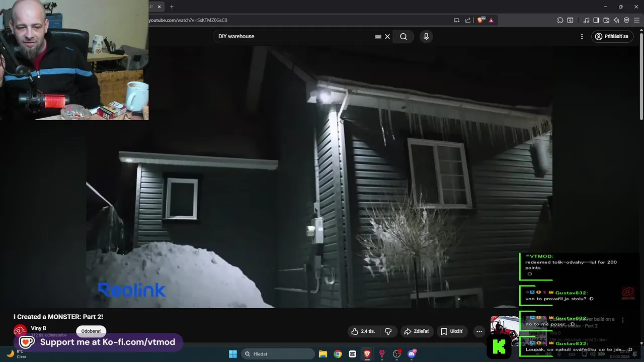Click the video player showing the house
This screenshot has width=644, height=362.
[x=319, y=177]
